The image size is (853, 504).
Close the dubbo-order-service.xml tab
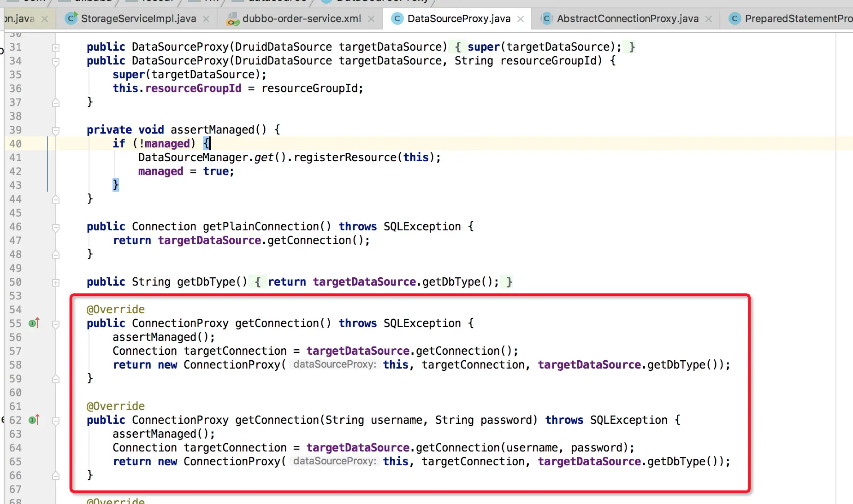tap(371, 19)
